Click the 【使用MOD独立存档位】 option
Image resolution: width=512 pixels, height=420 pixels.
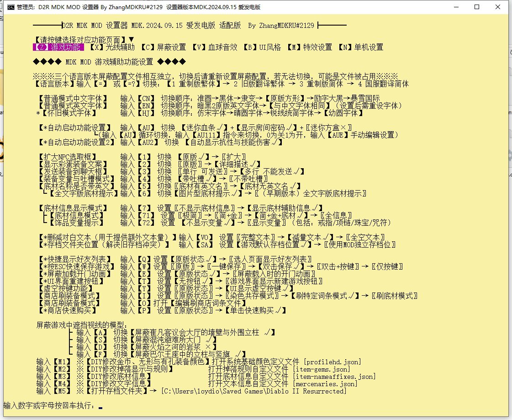(359, 245)
